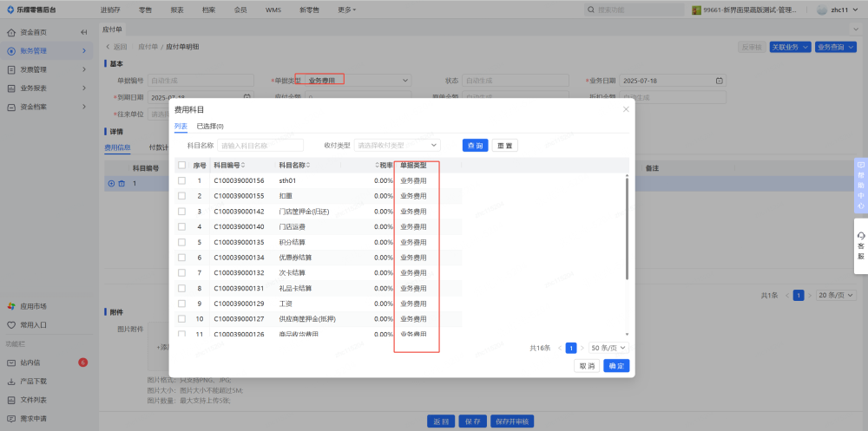868x431 pixels.
Task: Click the 应用市场 sidebar icon
Action: click(x=11, y=306)
